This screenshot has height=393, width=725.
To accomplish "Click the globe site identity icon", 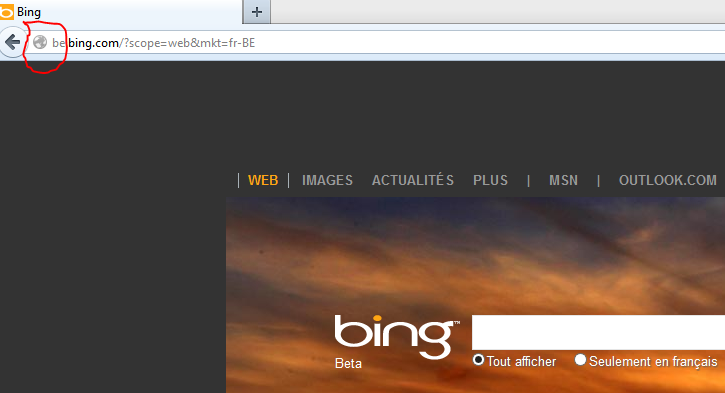I will coord(40,43).
